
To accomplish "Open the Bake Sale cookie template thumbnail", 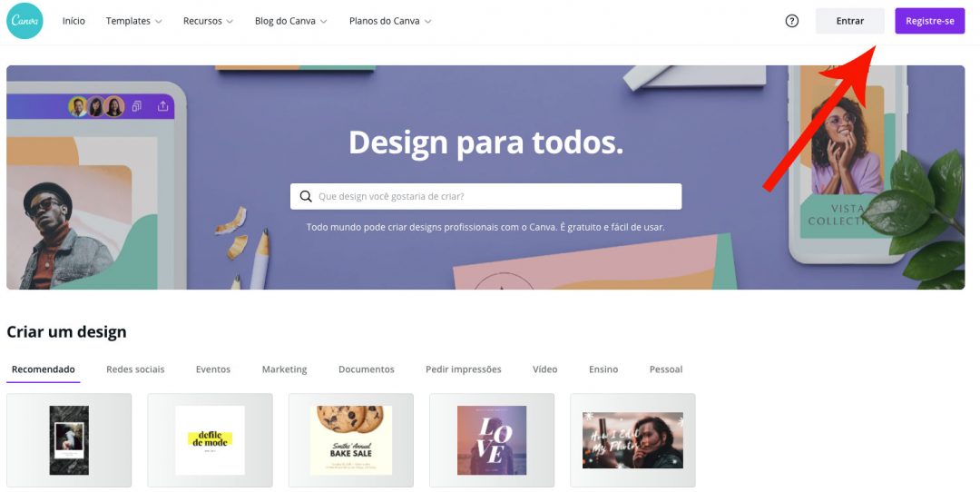I will (x=350, y=440).
